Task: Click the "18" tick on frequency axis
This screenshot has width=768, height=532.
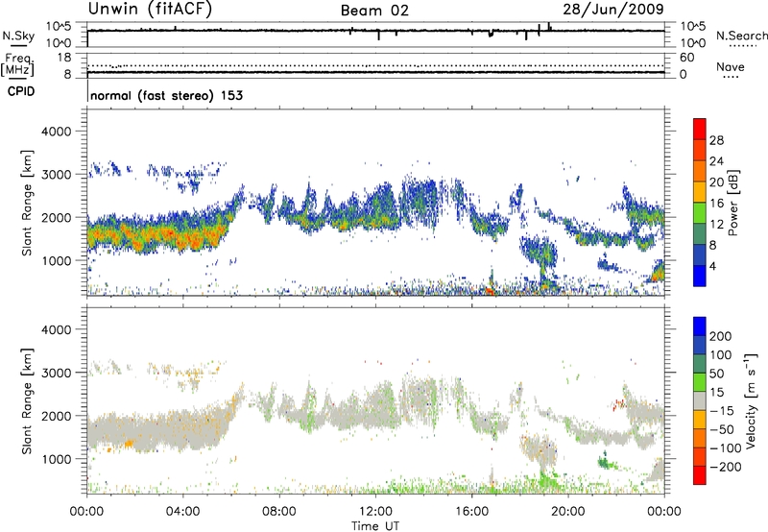Action: (x=64, y=58)
